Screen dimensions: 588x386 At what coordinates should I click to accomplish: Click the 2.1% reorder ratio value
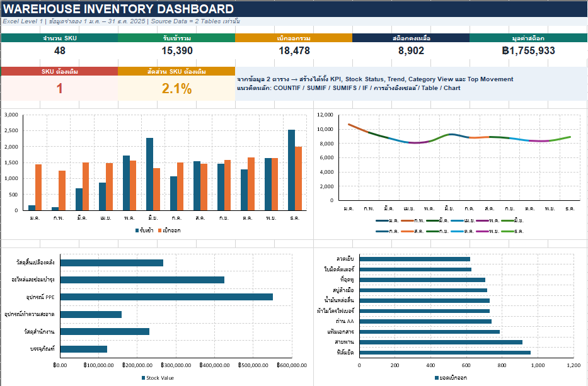[176, 88]
